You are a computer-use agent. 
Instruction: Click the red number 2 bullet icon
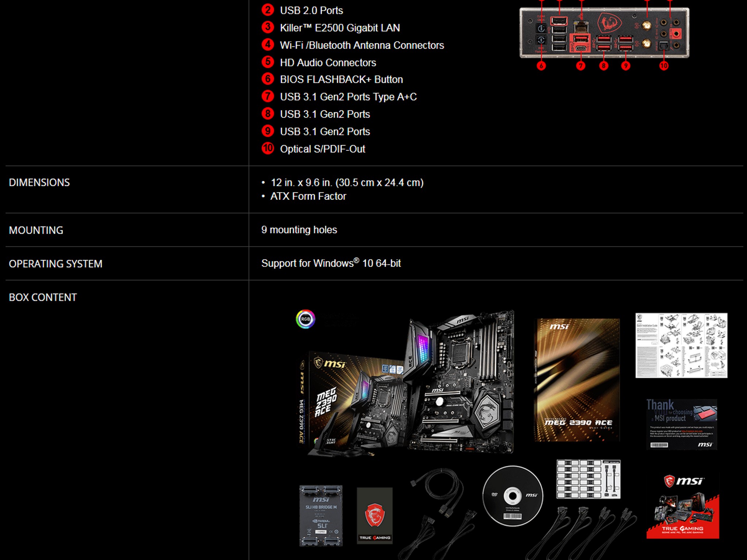[x=268, y=10]
